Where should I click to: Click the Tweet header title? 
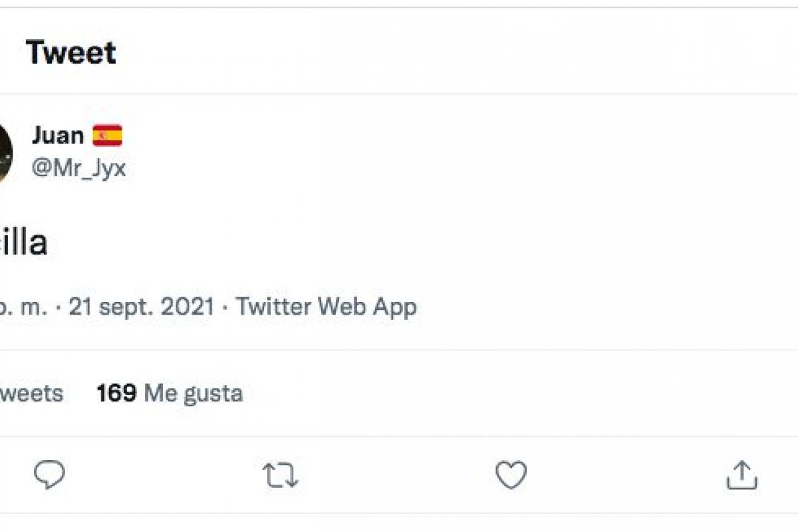[71, 53]
